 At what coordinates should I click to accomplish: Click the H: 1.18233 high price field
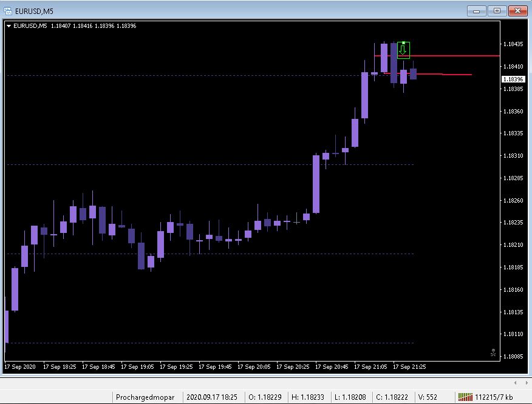(x=308, y=397)
